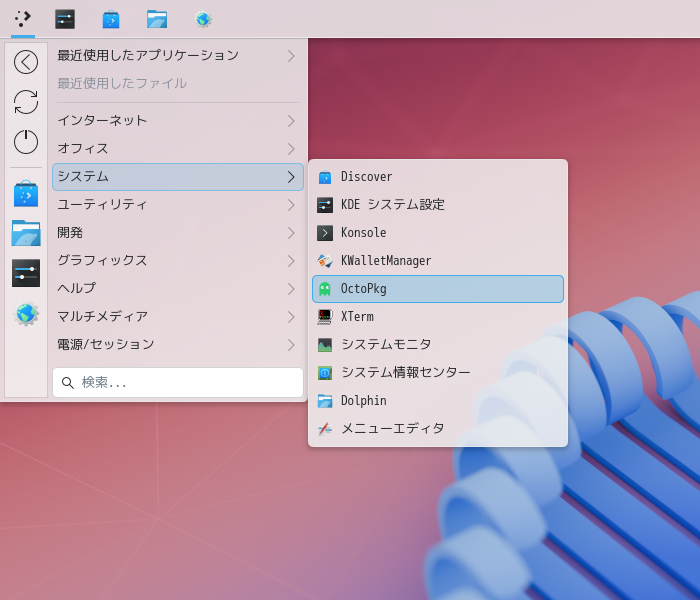Select the ユーティリティ menu category
This screenshot has height=600, width=700.
coord(178,205)
